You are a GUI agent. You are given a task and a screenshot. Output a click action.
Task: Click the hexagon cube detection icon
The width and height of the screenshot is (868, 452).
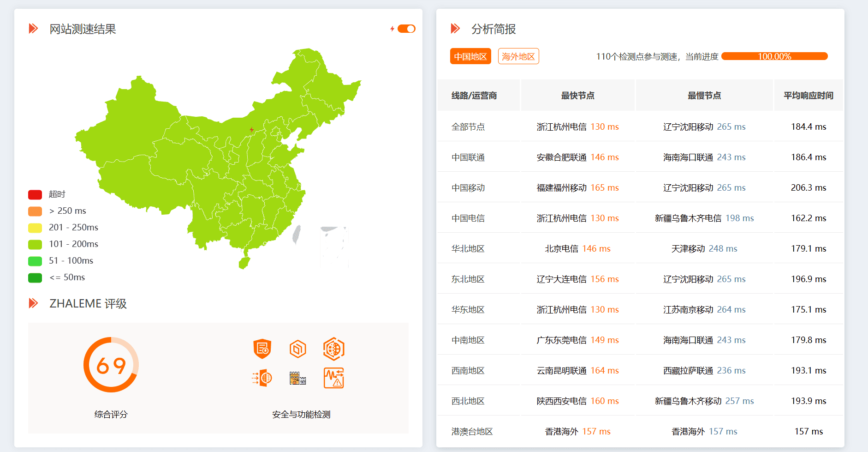click(x=297, y=349)
